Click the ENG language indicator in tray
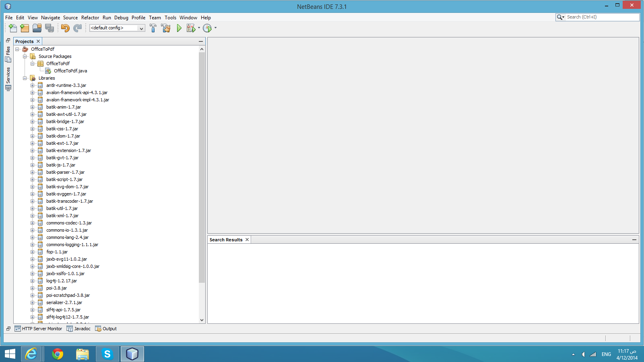 point(606,354)
